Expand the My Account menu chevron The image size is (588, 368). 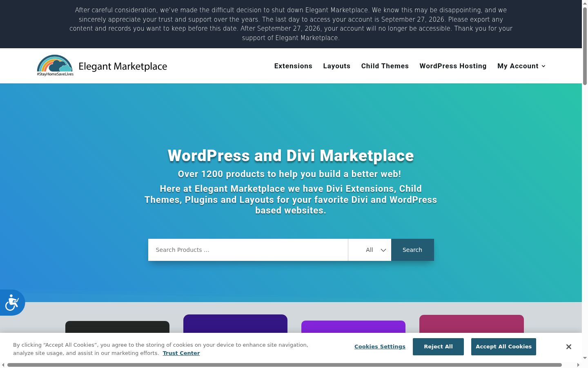pos(543,66)
